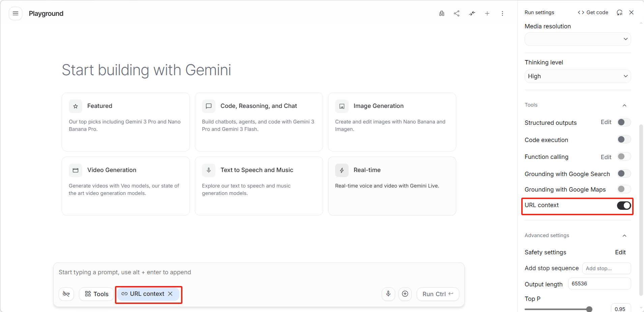Click the Run settings heading
Screen dimensions: 644x312
click(x=539, y=12)
